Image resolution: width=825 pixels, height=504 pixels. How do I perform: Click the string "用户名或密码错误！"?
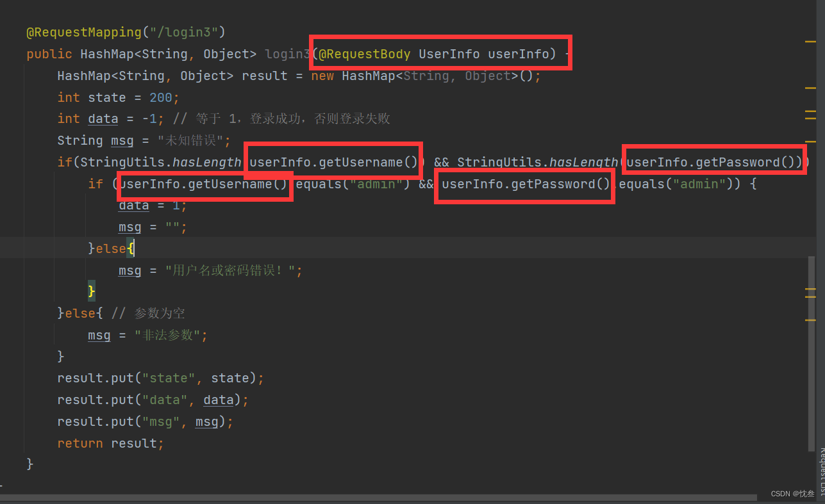(x=231, y=271)
